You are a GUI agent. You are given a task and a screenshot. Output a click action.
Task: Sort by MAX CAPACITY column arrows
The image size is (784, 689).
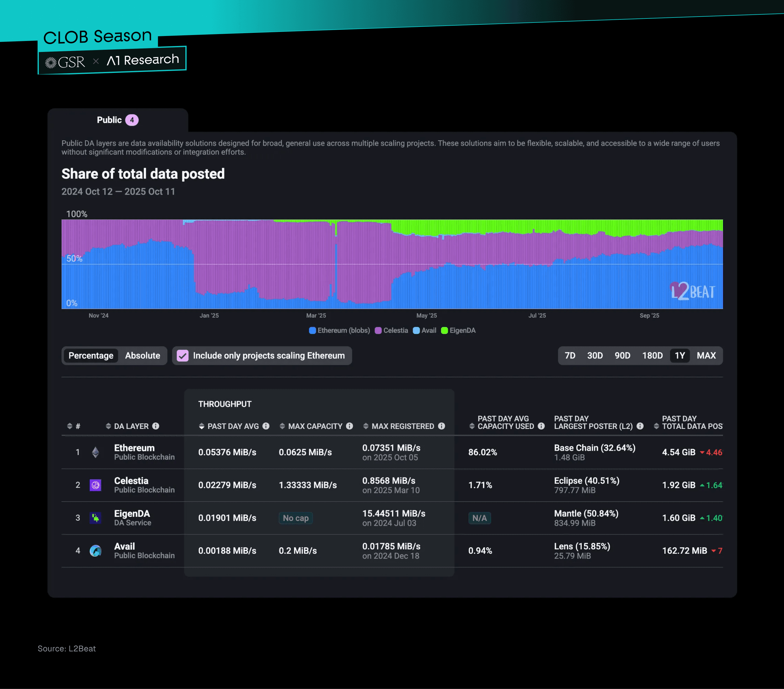(282, 426)
